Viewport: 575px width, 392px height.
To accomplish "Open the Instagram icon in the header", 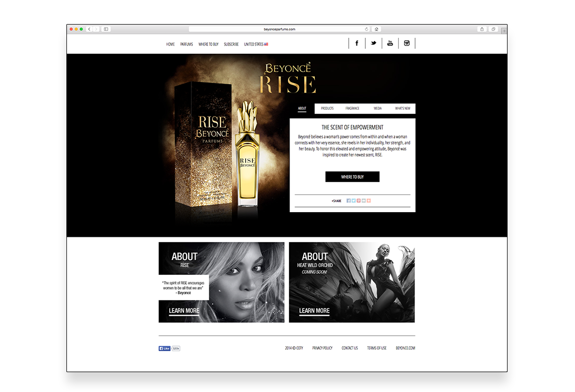I will click(407, 43).
